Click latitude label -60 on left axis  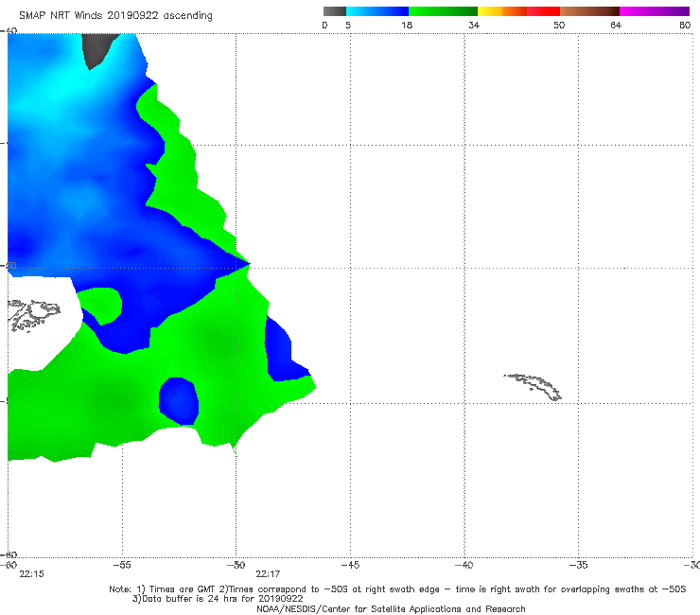(9, 554)
